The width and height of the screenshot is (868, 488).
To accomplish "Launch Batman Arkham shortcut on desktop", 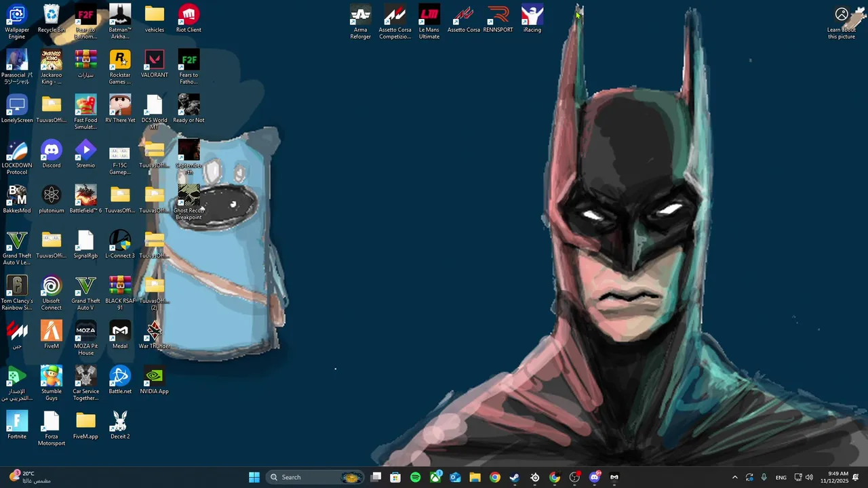I will [120, 22].
